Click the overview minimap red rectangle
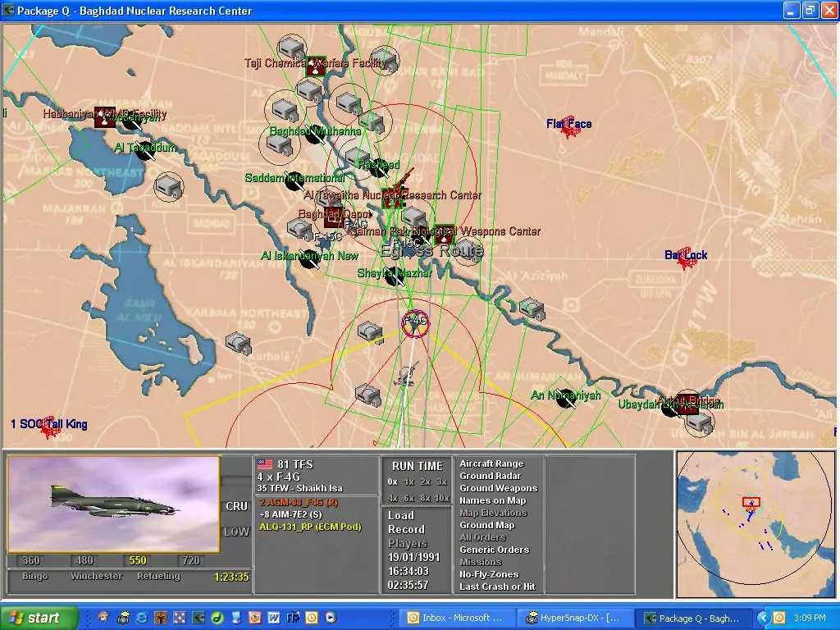This screenshot has height=630, width=840. pyautogui.click(x=751, y=502)
